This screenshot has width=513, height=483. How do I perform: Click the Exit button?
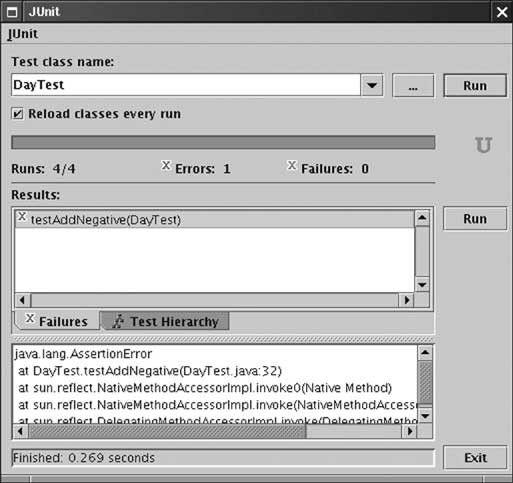475,458
